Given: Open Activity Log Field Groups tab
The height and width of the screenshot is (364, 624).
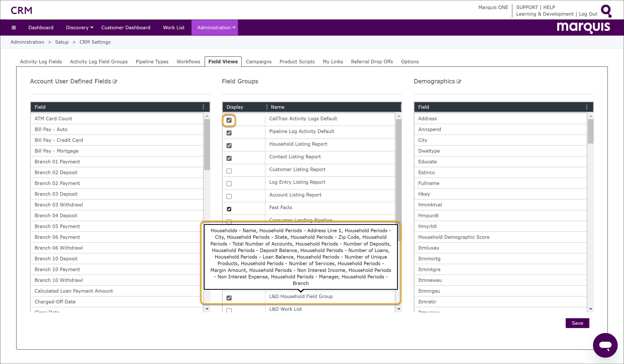Looking at the screenshot, I should click(x=99, y=62).
